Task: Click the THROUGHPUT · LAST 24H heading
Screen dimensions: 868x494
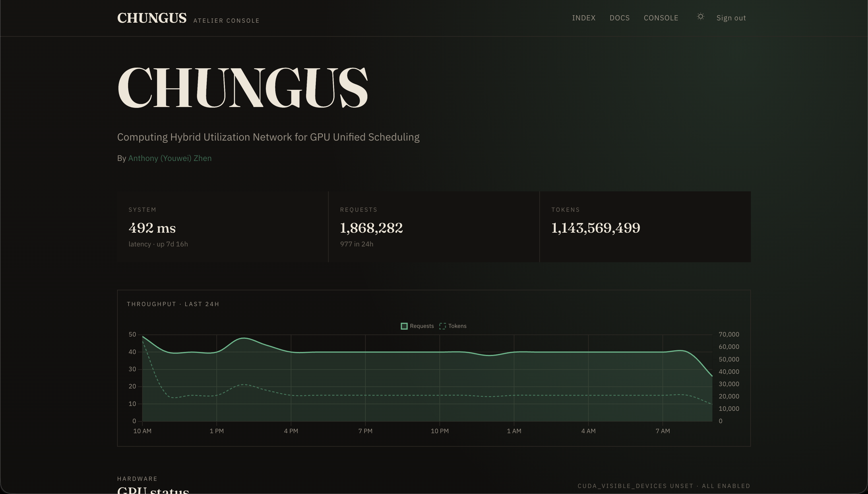Action: tap(173, 304)
